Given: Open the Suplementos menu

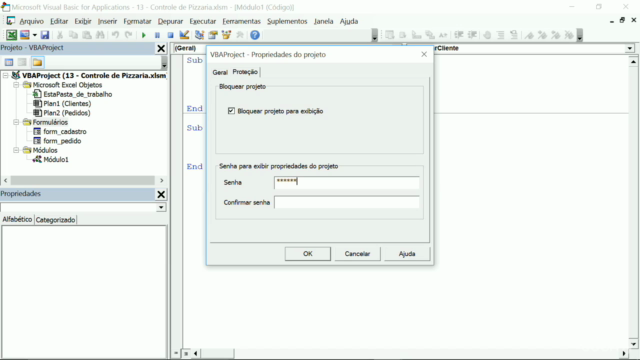Looking at the screenshot, I should [287, 21].
